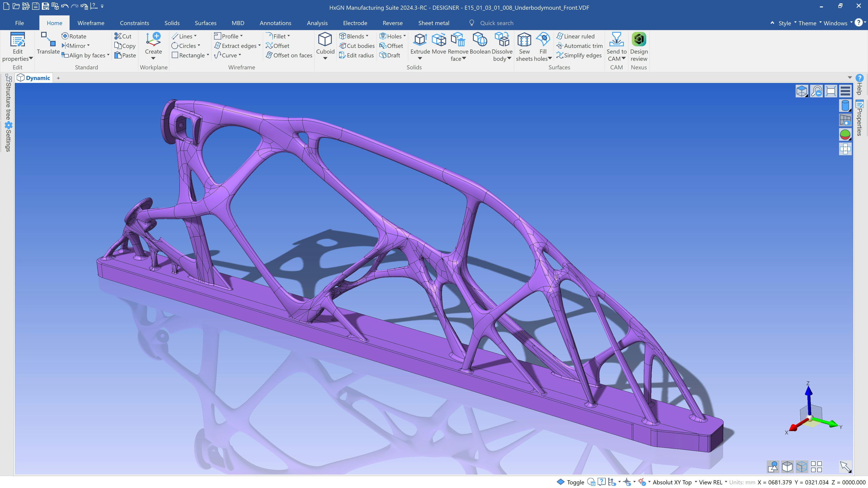Toggle perspective view cube at top right
This screenshot has height=488, width=868.
point(802,91)
